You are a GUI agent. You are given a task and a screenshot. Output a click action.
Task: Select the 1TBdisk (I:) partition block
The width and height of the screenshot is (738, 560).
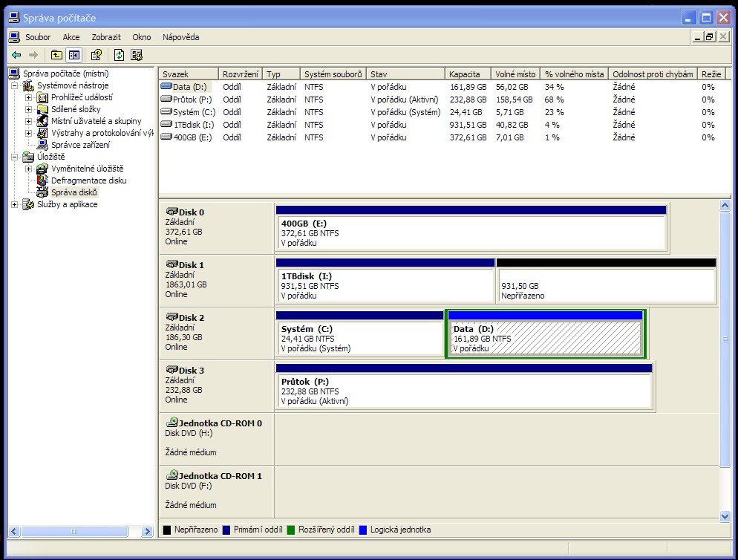tap(384, 285)
